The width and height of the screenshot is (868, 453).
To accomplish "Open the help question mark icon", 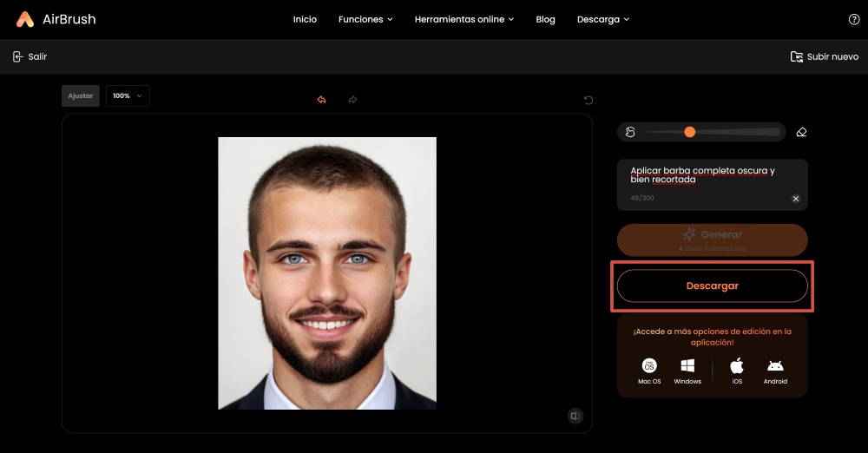I will (x=853, y=19).
